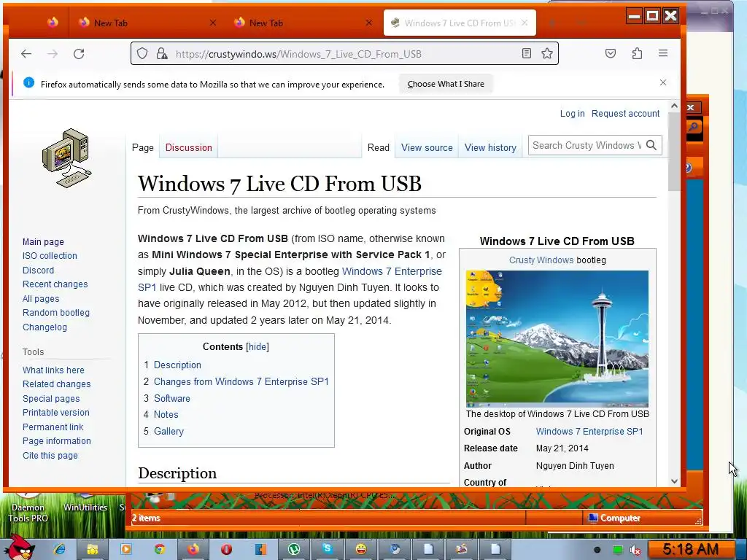The height and width of the screenshot is (560, 747).
Task: Select the pinned Firefox tab
Action: pos(53,23)
